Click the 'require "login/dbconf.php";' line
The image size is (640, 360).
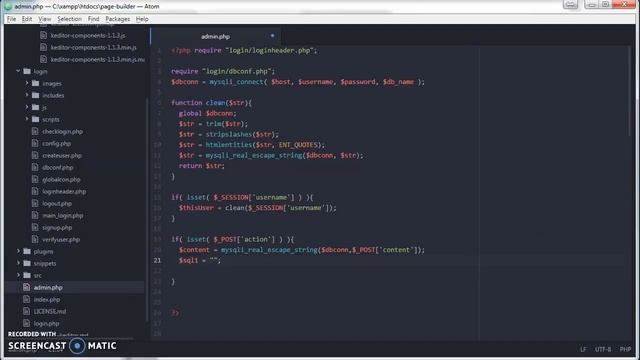point(223,71)
